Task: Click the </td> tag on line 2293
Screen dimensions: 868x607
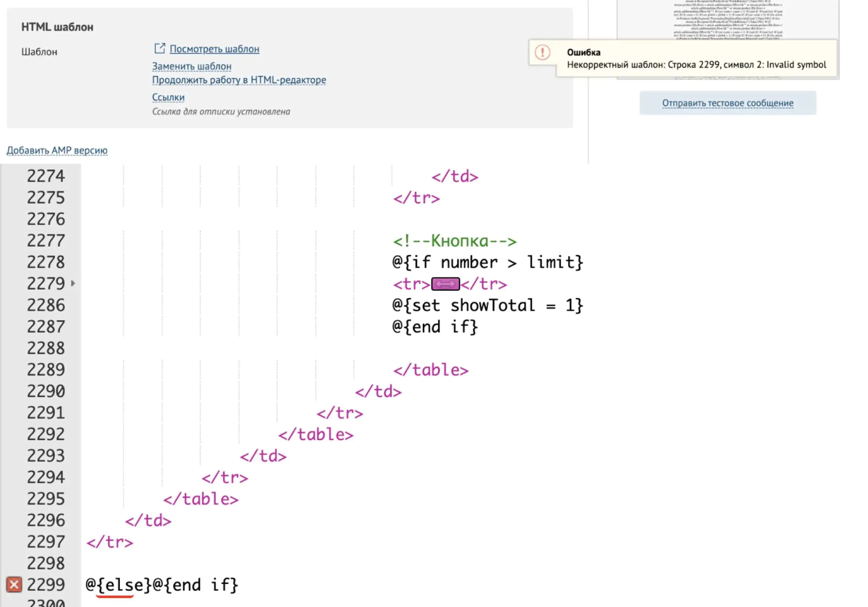Action: pyautogui.click(x=263, y=456)
